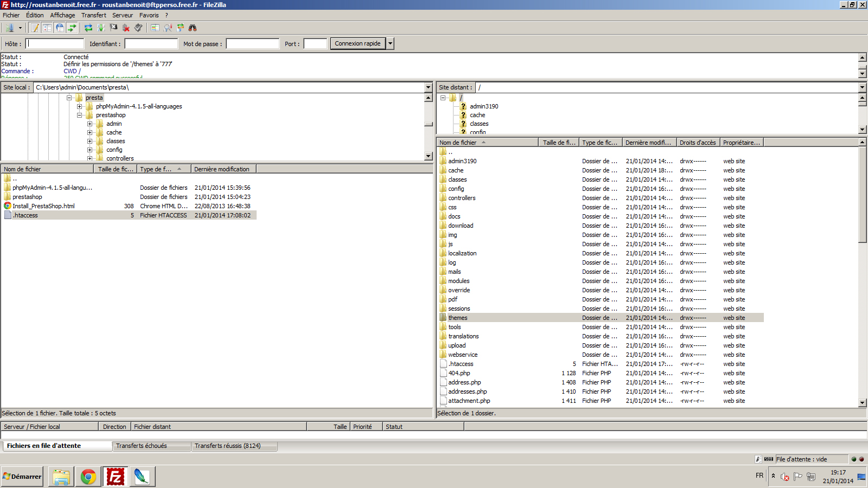Expand the local cache folder node
This screenshot has width=868, height=488.
90,132
